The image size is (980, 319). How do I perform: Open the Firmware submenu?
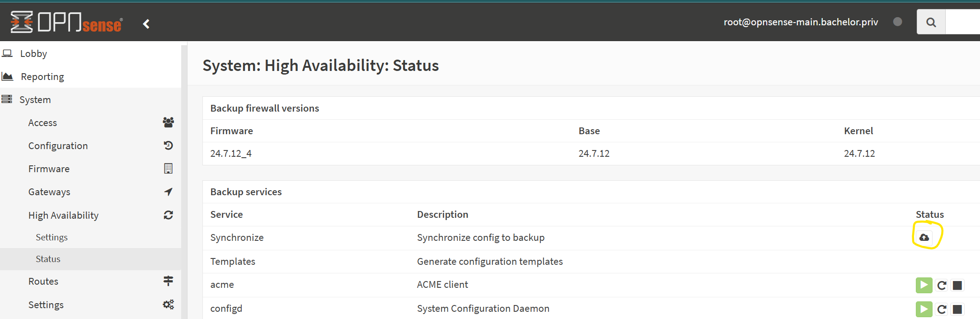pyautogui.click(x=49, y=169)
